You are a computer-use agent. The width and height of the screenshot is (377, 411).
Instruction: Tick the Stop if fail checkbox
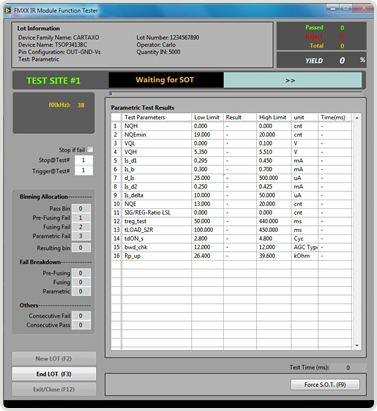[90, 150]
